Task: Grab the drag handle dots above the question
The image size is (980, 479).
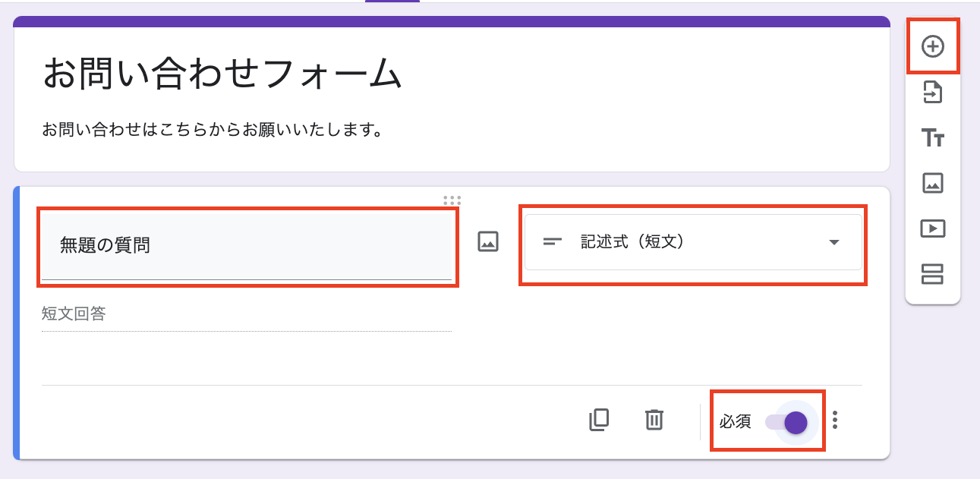Action: click(x=452, y=200)
